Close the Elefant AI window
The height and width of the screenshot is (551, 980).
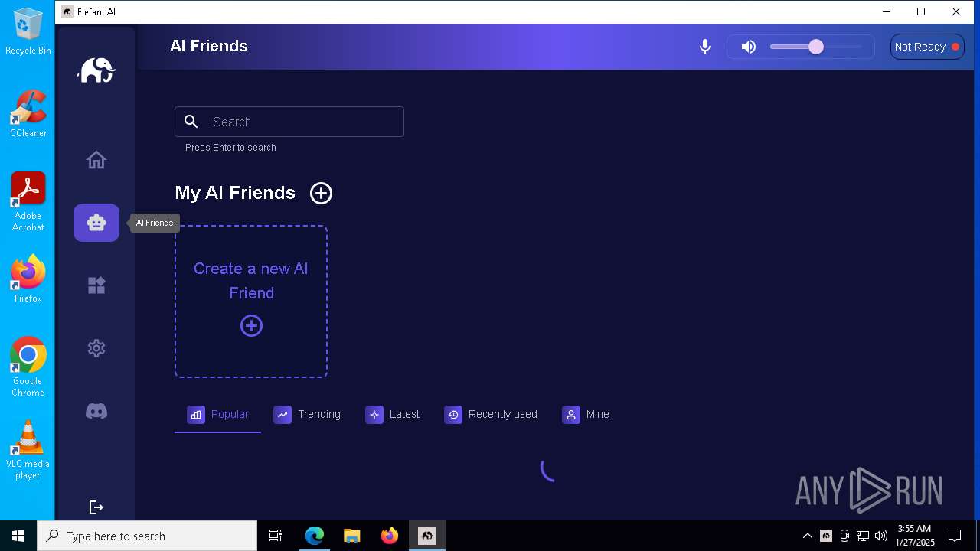(956, 11)
